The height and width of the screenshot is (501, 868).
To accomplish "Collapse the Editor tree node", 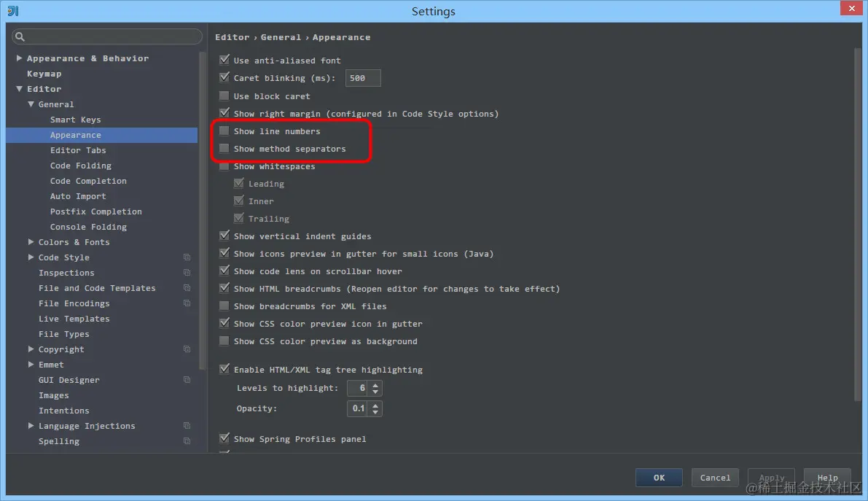I will pyautogui.click(x=18, y=88).
